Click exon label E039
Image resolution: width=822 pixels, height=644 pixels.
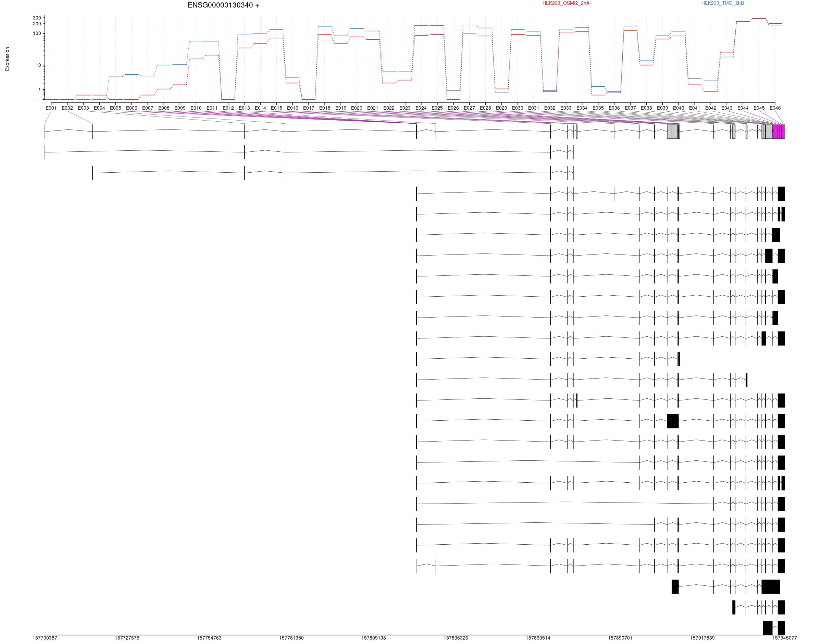click(x=663, y=108)
